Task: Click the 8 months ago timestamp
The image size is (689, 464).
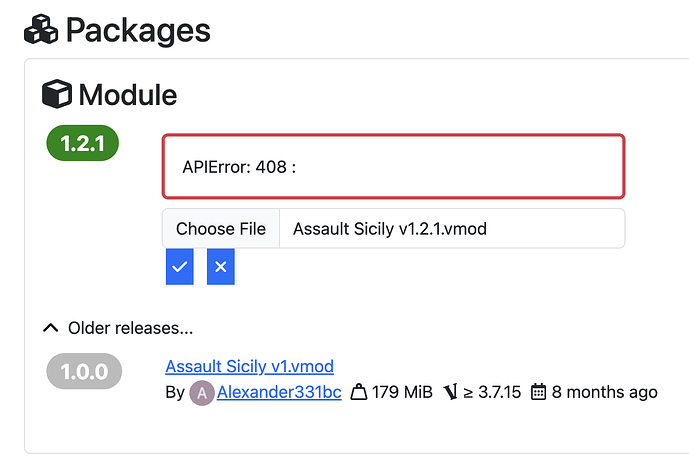Action: click(604, 392)
